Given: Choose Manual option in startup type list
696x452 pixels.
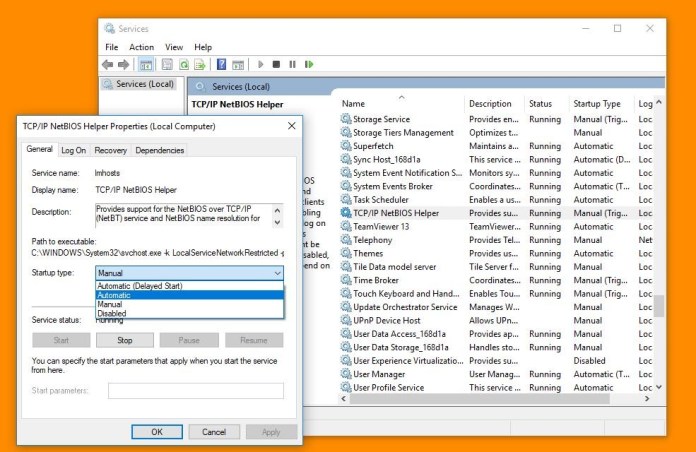Looking at the screenshot, I should [189, 304].
